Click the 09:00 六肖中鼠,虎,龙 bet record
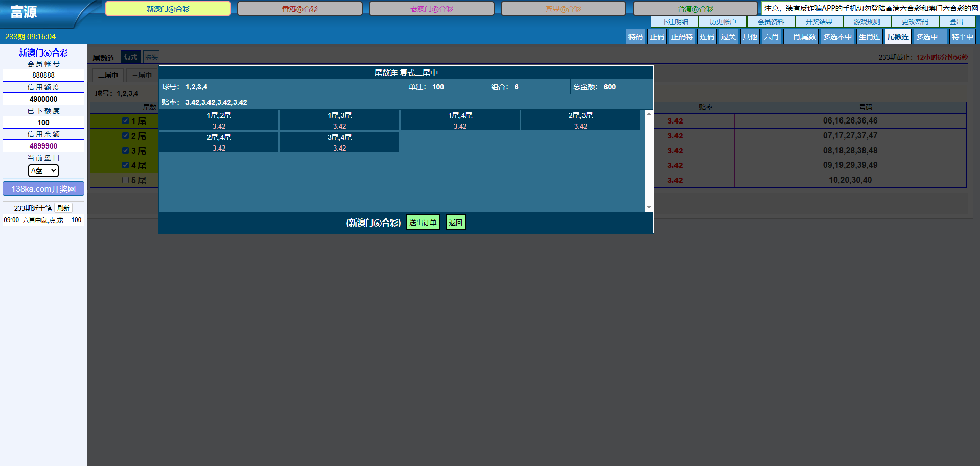Image resolution: width=980 pixels, height=466 pixels. coord(43,220)
